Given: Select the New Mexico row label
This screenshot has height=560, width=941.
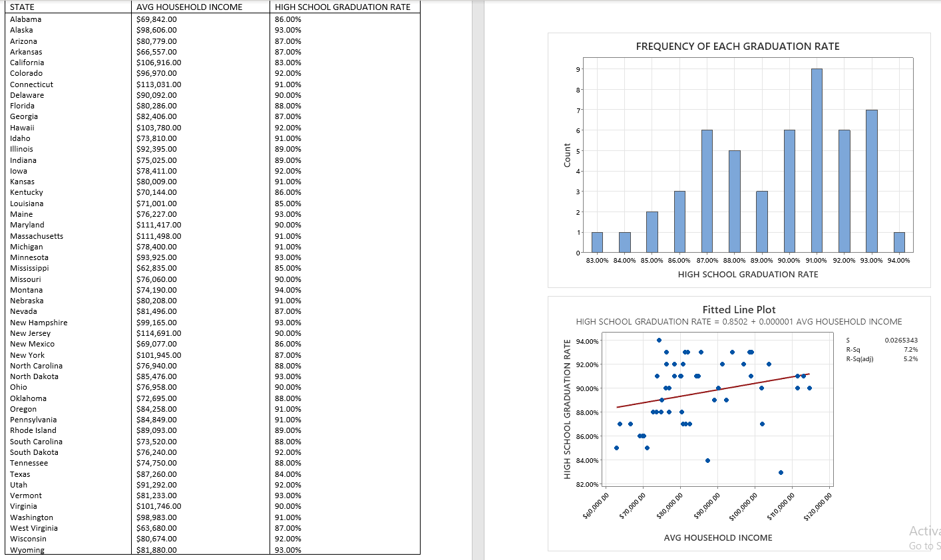Looking at the screenshot, I should click(x=33, y=344).
